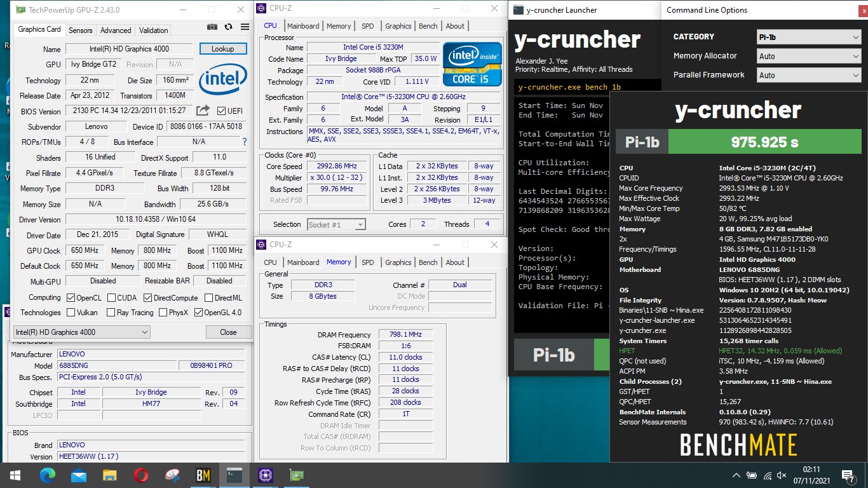The width and height of the screenshot is (868, 488).
Task: Click the BENCHMATE logo in result panel
Action: tap(738, 445)
